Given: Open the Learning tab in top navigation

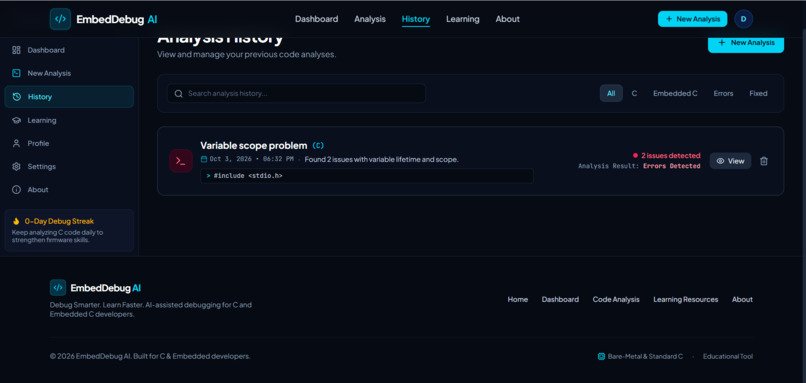Looking at the screenshot, I should coord(463,19).
